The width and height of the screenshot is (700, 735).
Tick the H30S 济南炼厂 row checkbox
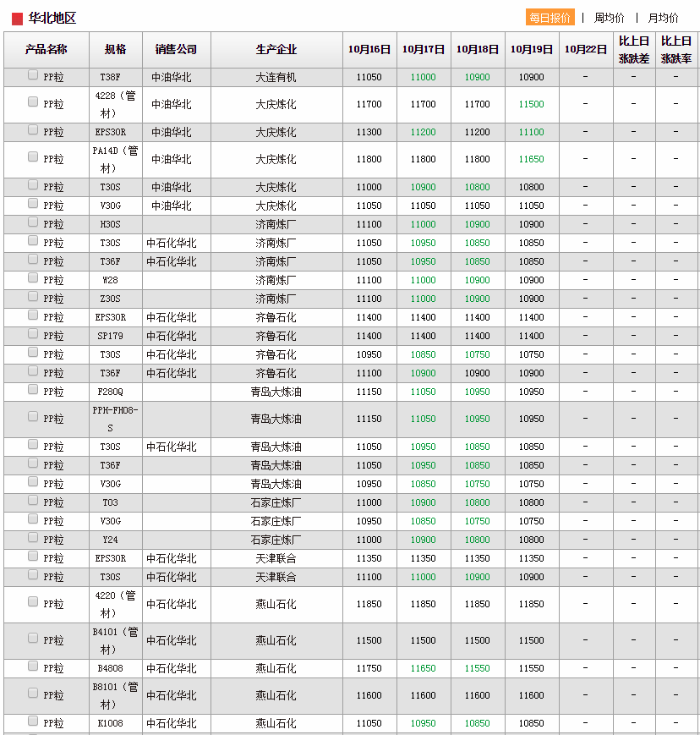coord(33,222)
